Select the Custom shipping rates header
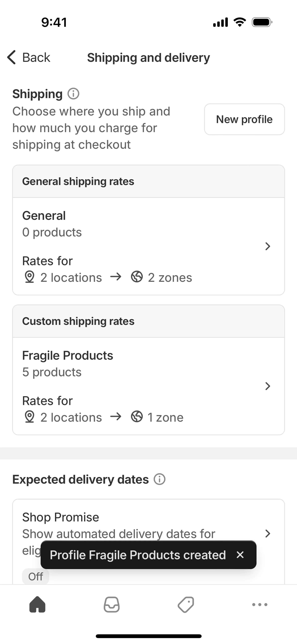The height and width of the screenshot is (644, 297). (78, 321)
